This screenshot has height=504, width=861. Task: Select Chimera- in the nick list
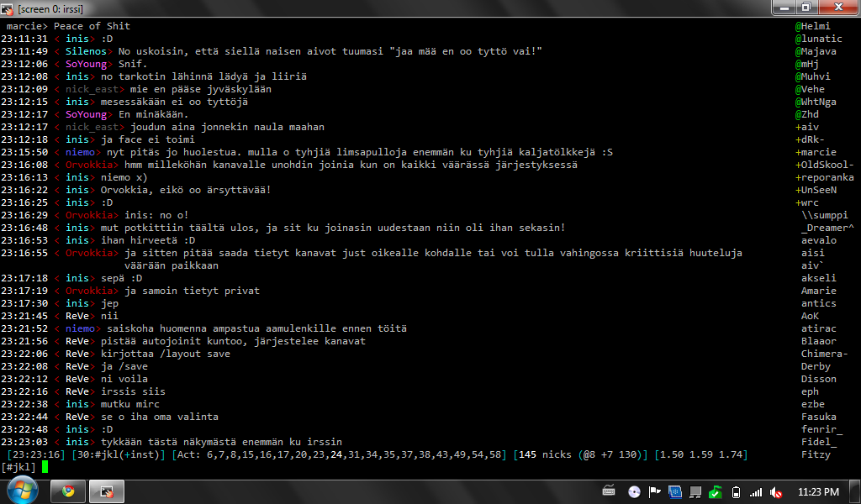(x=824, y=354)
